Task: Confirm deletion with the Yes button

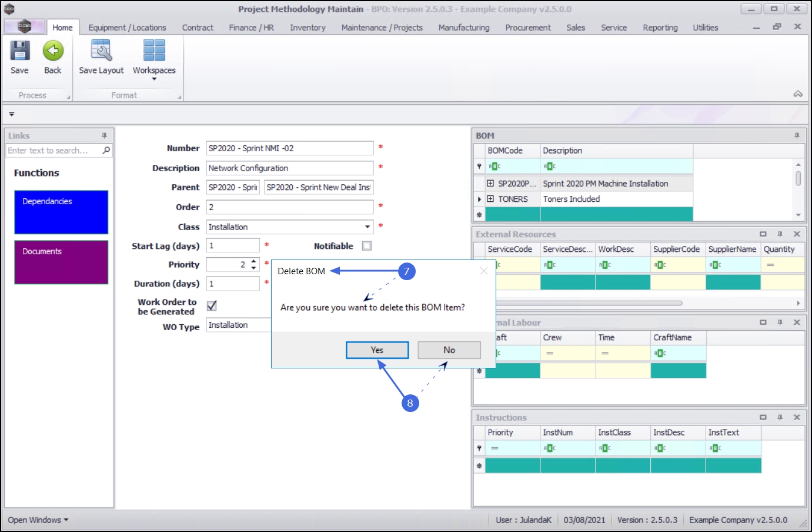Action: (377, 350)
